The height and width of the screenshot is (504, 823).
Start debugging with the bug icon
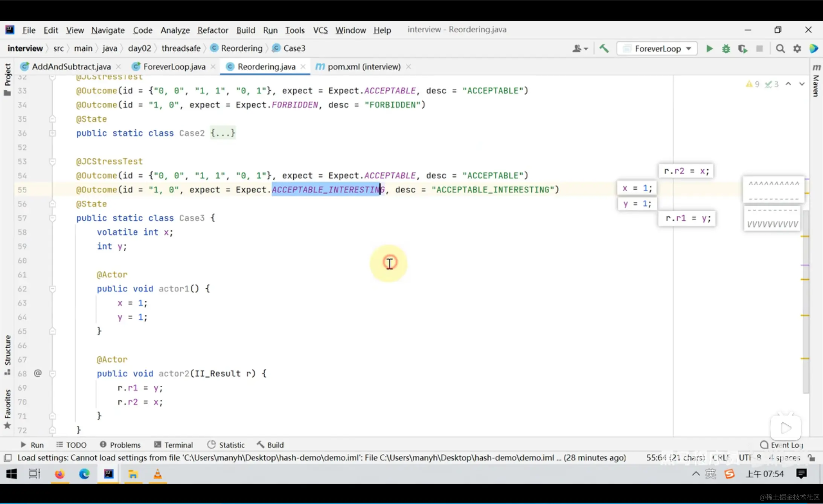click(x=726, y=49)
